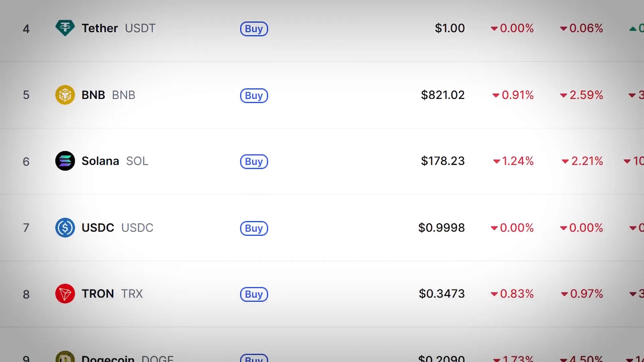
Task: Click BNB's $821.02 price value
Action: (443, 95)
